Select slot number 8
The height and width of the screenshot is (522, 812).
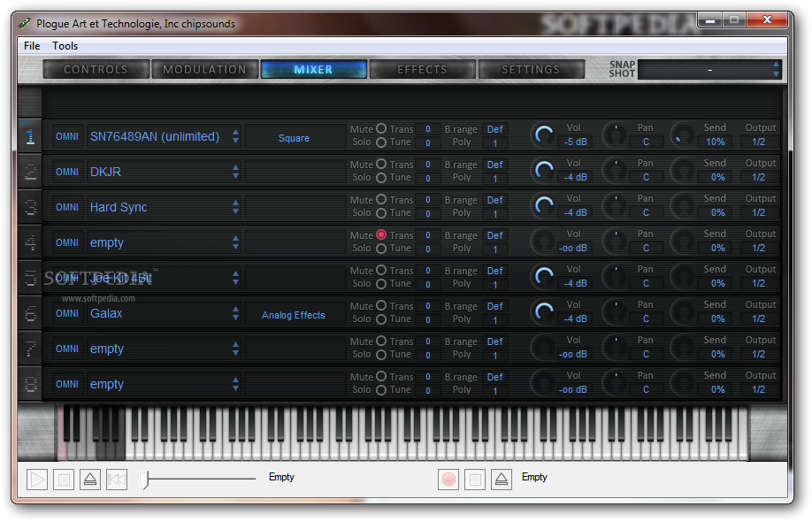[x=30, y=384]
